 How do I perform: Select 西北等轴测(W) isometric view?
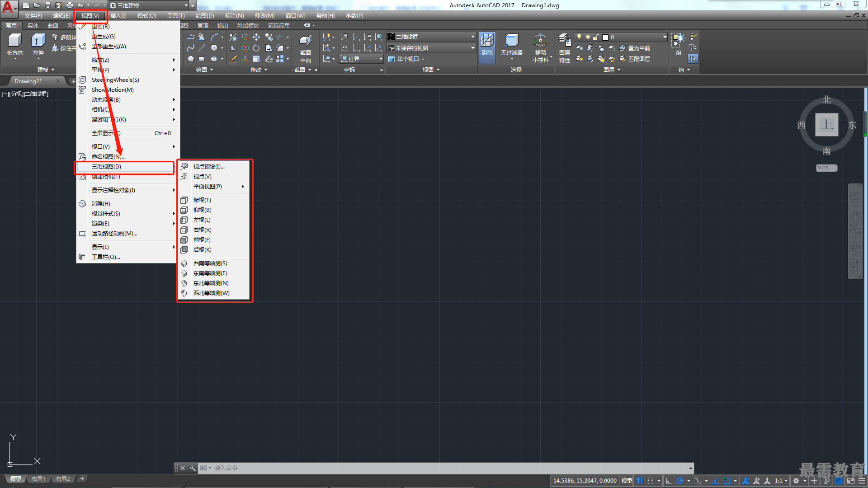[214, 293]
